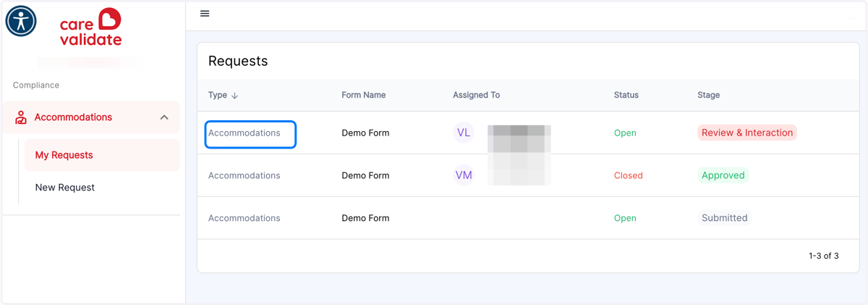
Task: Click Demo Form in the Closed row
Action: [x=365, y=175]
